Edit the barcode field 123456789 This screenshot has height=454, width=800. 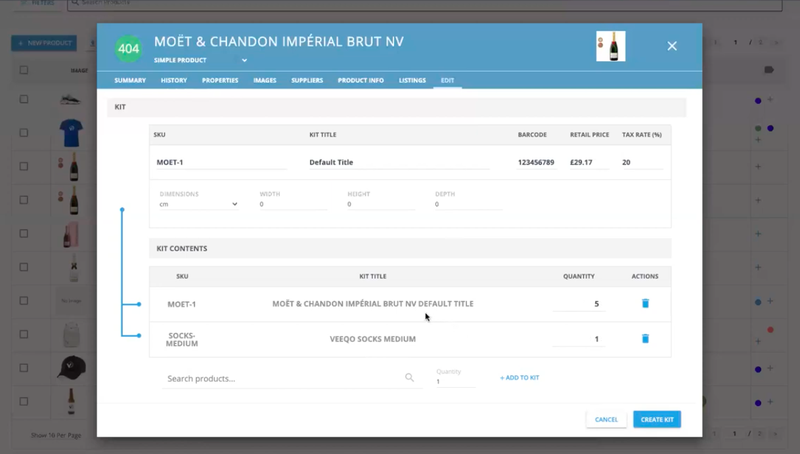point(536,162)
